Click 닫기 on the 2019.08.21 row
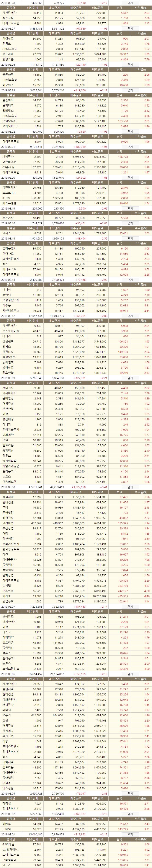This screenshot has height=868, width=152. pos(130,147)
